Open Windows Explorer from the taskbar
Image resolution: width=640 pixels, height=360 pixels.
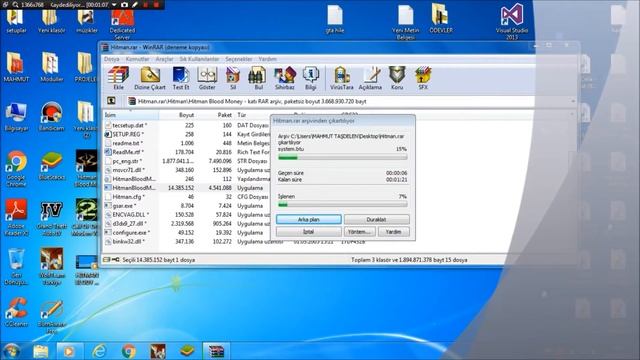tap(41, 351)
